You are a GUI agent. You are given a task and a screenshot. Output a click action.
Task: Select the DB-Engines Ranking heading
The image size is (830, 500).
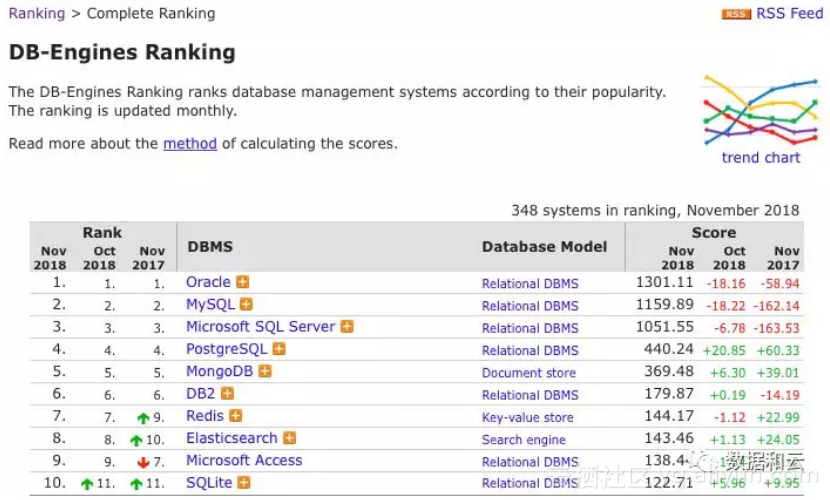(x=122, y=52)
